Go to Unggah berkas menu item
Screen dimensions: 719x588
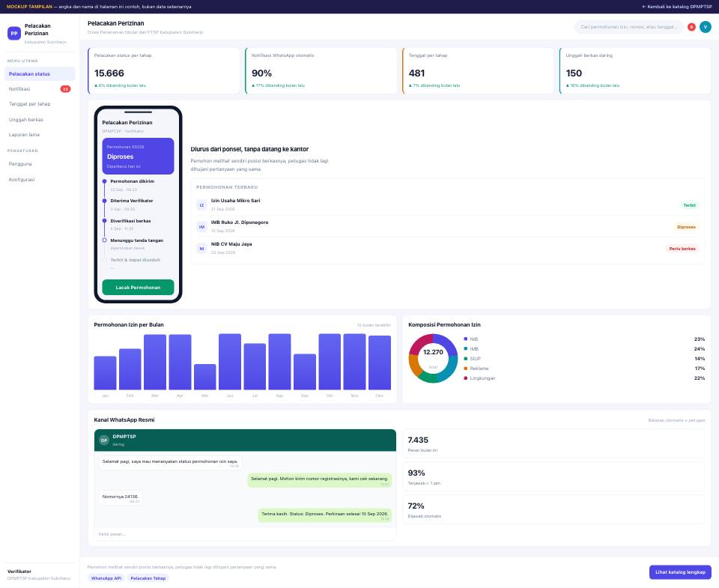(x=40, y=120)
